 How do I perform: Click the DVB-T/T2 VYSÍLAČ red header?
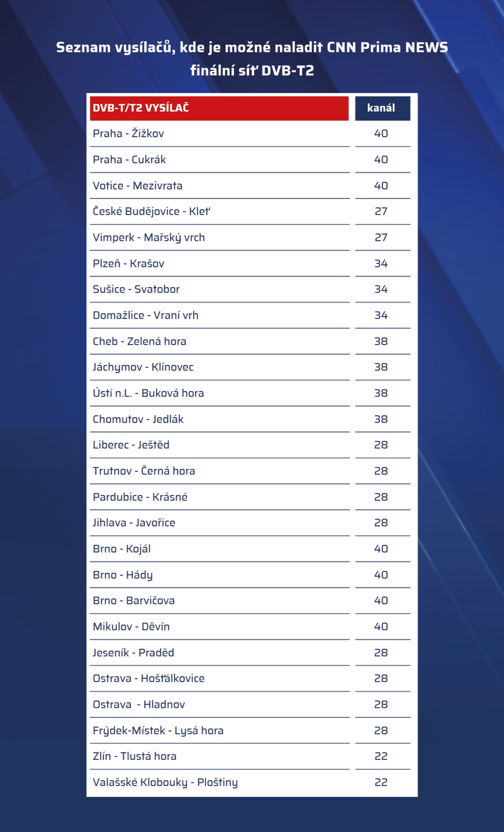[219, 108]
